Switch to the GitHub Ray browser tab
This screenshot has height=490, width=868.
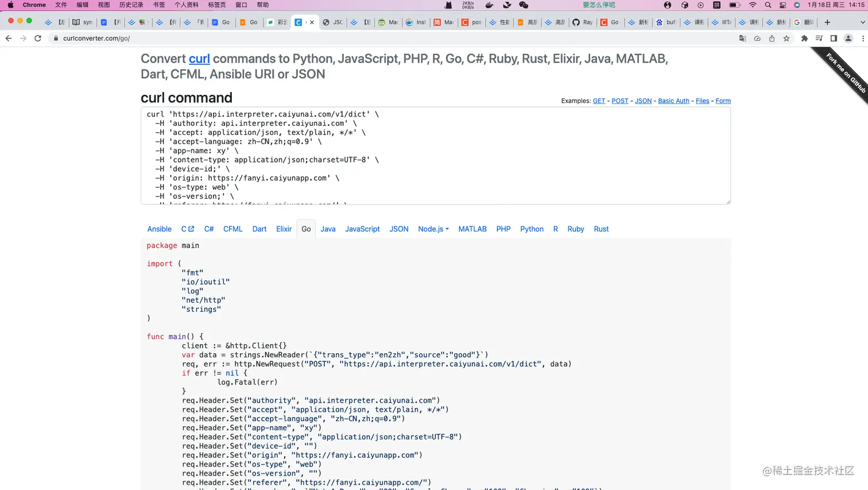click(x=582, y=22)
